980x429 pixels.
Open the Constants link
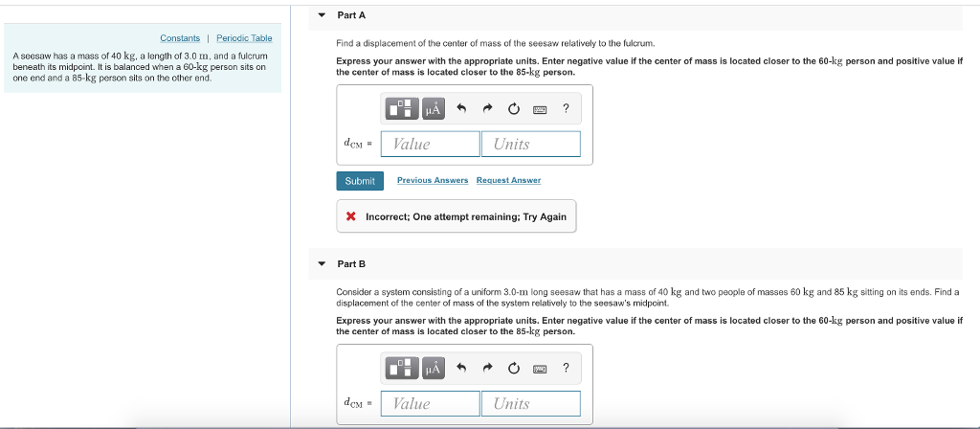point(180,38)
